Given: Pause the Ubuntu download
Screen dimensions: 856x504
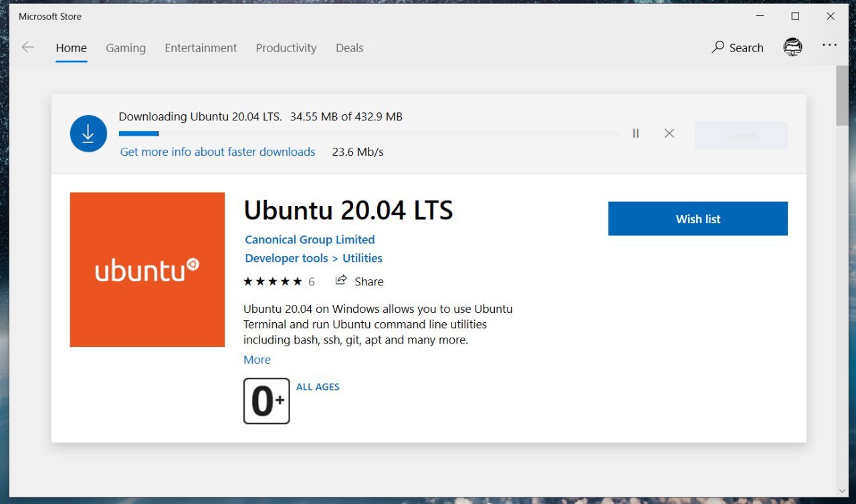Looking at the screenshot, I should (635, 134).
